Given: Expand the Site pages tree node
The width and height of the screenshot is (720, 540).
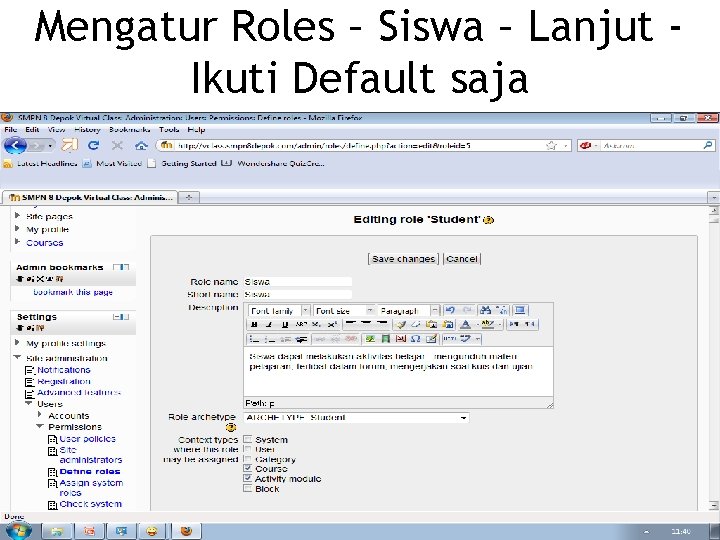Looking at the screenshot, I should [x=17, y=215].
